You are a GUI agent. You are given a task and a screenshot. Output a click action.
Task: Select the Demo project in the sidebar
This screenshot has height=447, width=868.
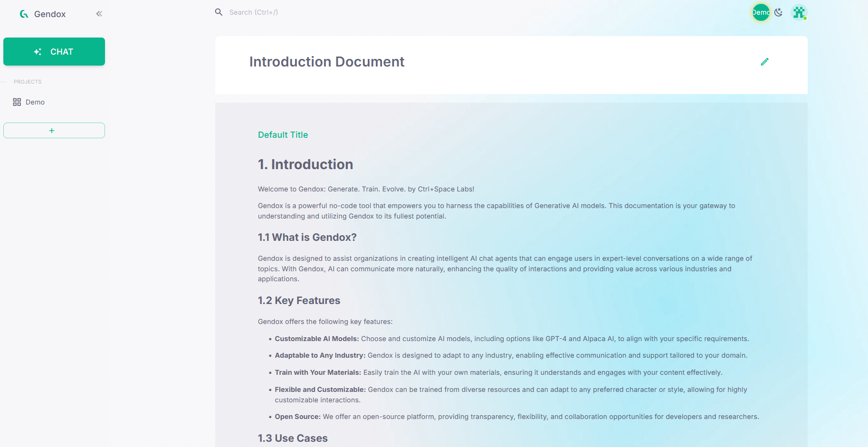[x=35, y=102]
